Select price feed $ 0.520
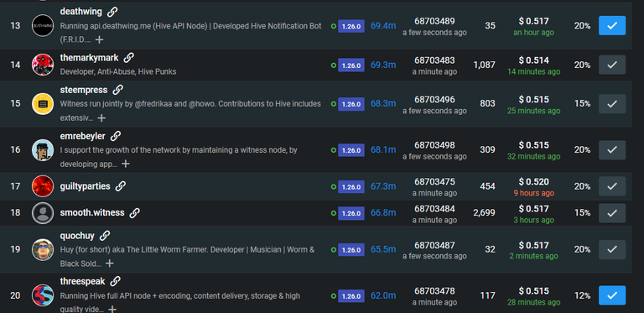This screenshot has height=313, width=644. 533,181
